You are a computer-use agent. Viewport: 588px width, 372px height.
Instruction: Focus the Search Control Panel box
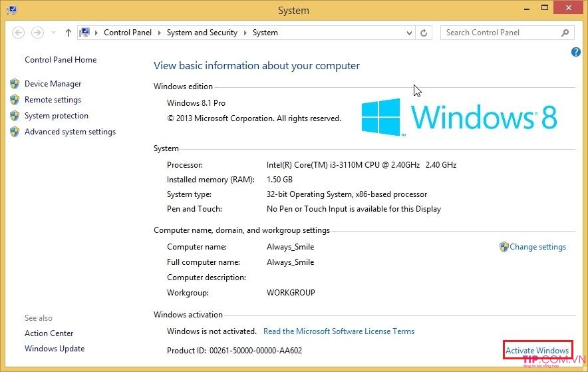507,33
